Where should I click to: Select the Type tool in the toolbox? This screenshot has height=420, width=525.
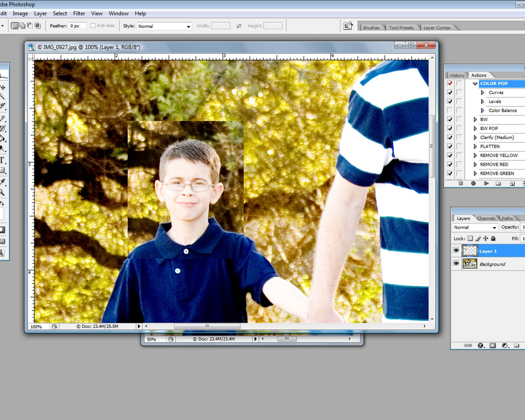tap(2, 160)
